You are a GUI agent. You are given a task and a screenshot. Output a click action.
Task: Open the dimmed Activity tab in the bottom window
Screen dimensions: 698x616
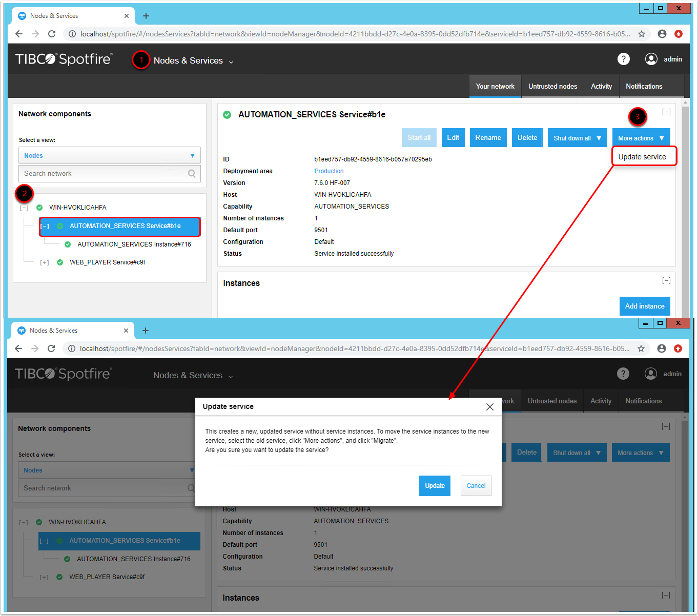pyautogui.click(x=601, y=401)
